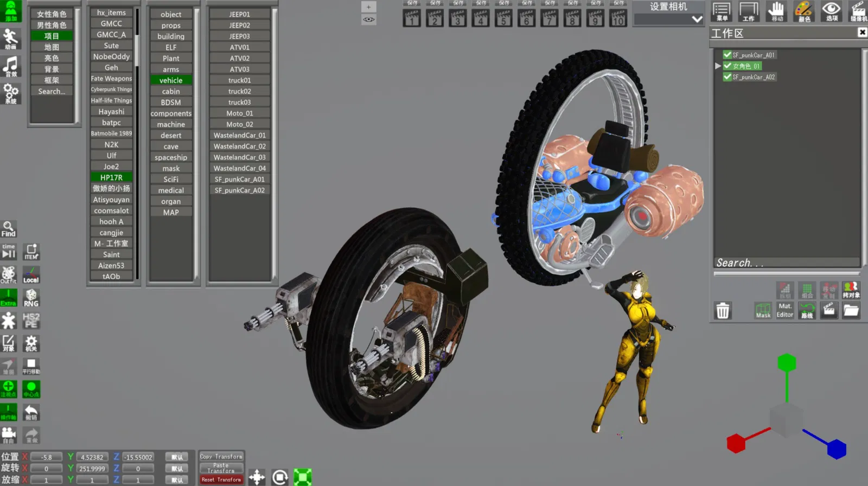
Task: Select the 项目 category tab
Action: pyautogui.click(x=52, y=36)
